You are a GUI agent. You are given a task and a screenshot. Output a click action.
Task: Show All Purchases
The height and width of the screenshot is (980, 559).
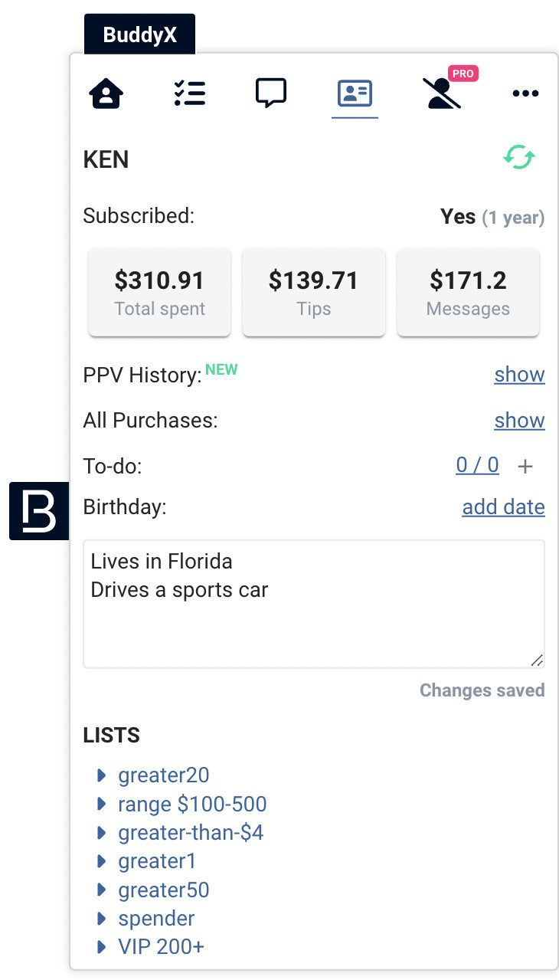click(519, 421)
